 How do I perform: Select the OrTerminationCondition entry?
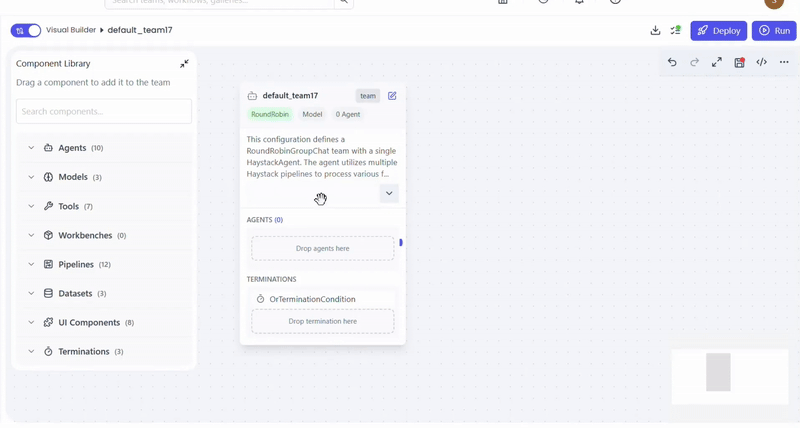(x=312, y=299)
